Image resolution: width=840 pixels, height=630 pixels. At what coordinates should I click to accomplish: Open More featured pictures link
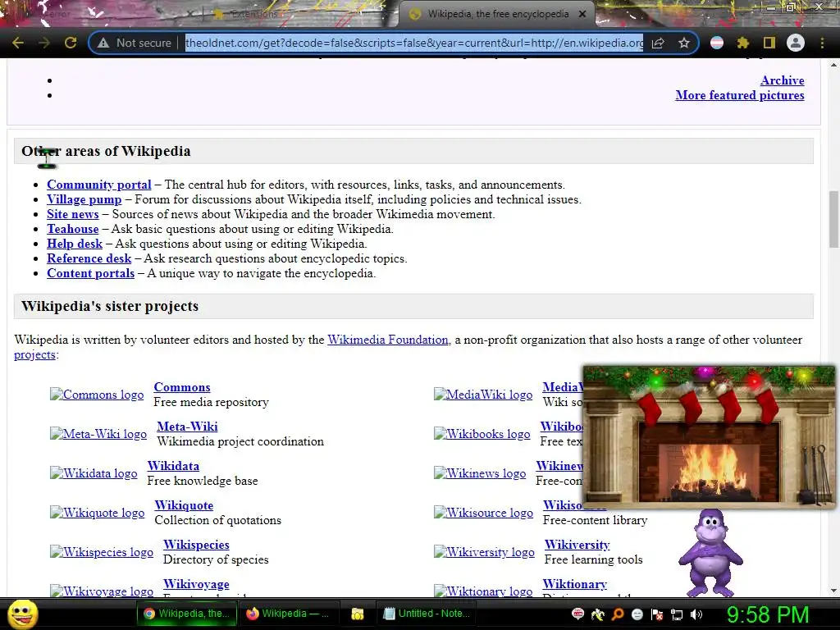pos(739,95)
